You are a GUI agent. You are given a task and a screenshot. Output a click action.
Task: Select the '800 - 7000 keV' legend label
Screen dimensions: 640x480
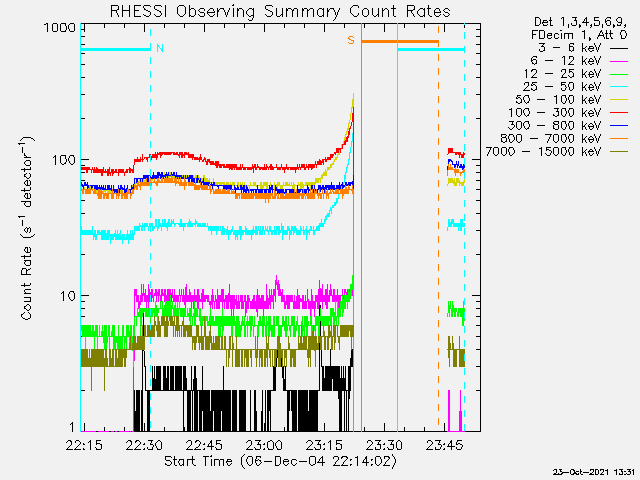(x=551, y=139)
